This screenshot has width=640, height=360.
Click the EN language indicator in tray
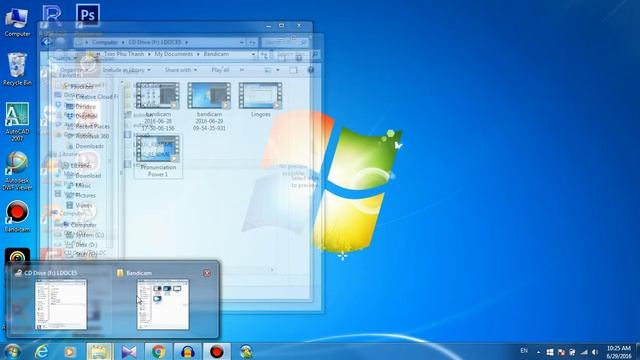click(x=524, y=351)
